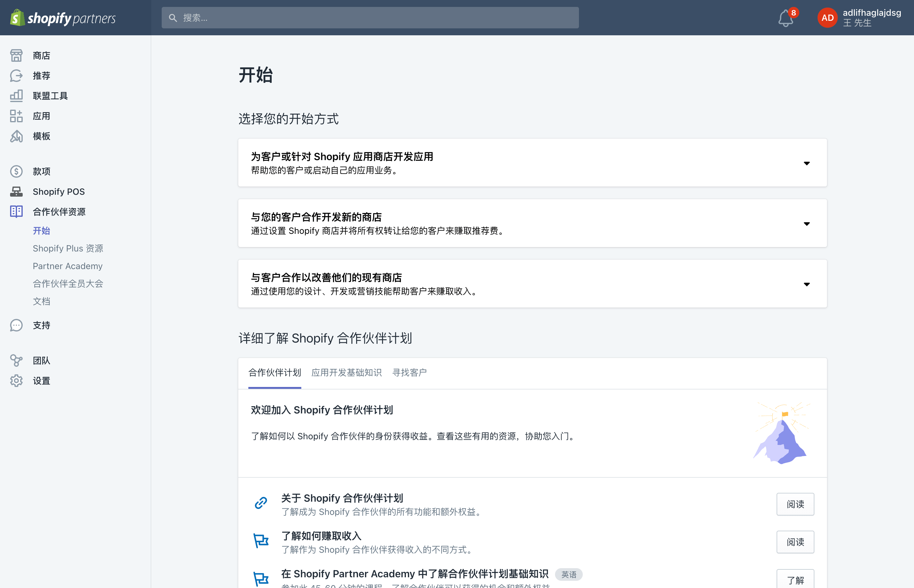
Task: Click the 商店 store icon in sidebar
Action: [16, 56]
